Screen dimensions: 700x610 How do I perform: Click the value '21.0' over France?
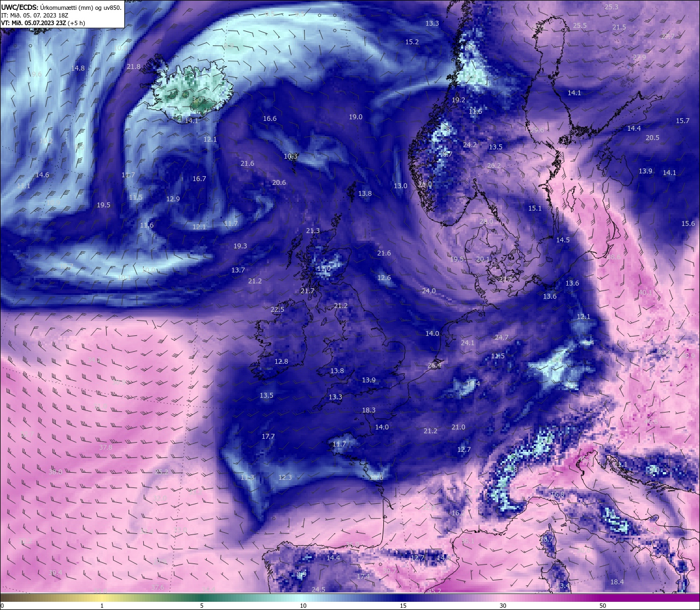[458, 427]
